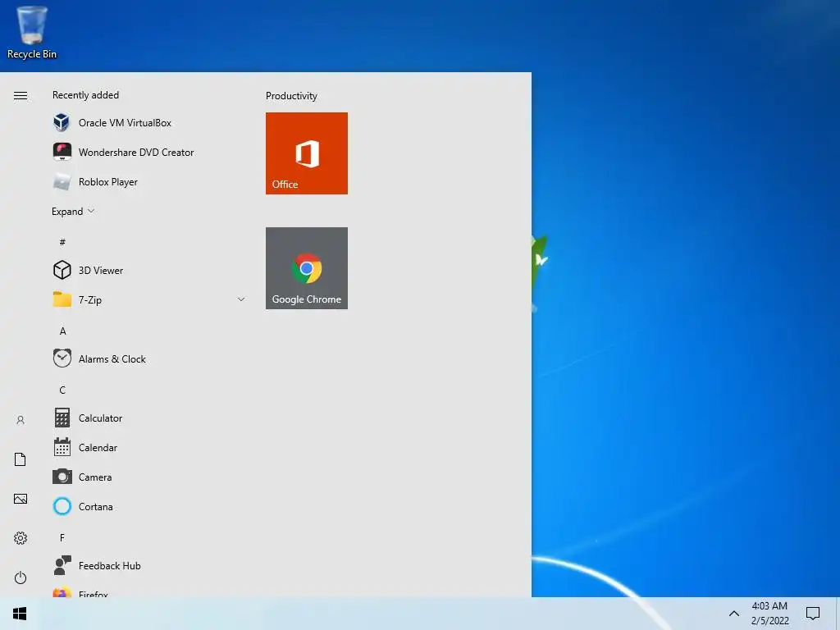Select the 'Wondershare DVD Creator' label
Viewport: 840px width, 630px height.
pyautogui.click(x=136, y=152)
